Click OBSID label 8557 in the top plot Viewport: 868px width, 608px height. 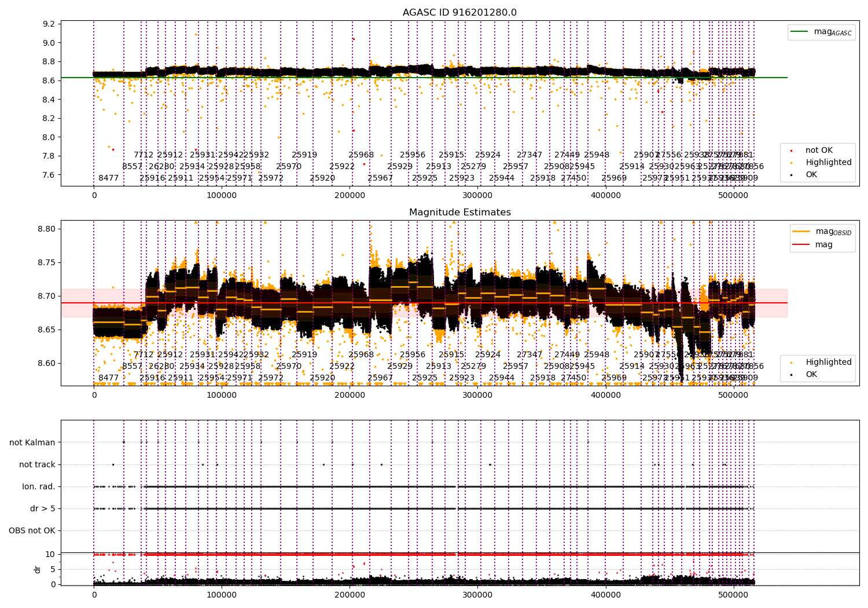pos(132,167)
